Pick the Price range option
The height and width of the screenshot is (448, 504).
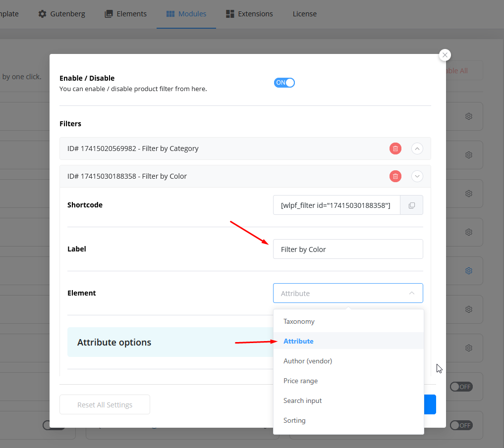300,381
